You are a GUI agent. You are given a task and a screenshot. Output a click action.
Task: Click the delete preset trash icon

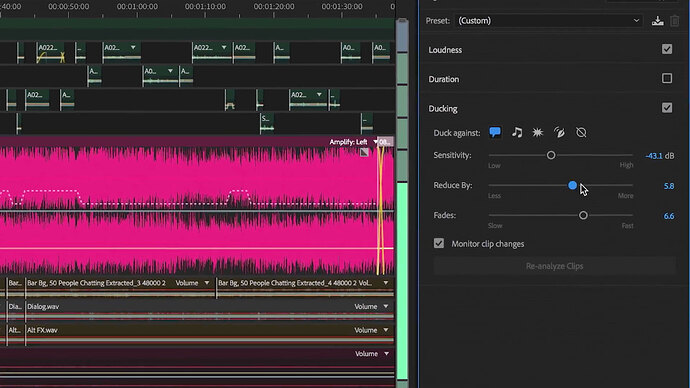[675, 21]
